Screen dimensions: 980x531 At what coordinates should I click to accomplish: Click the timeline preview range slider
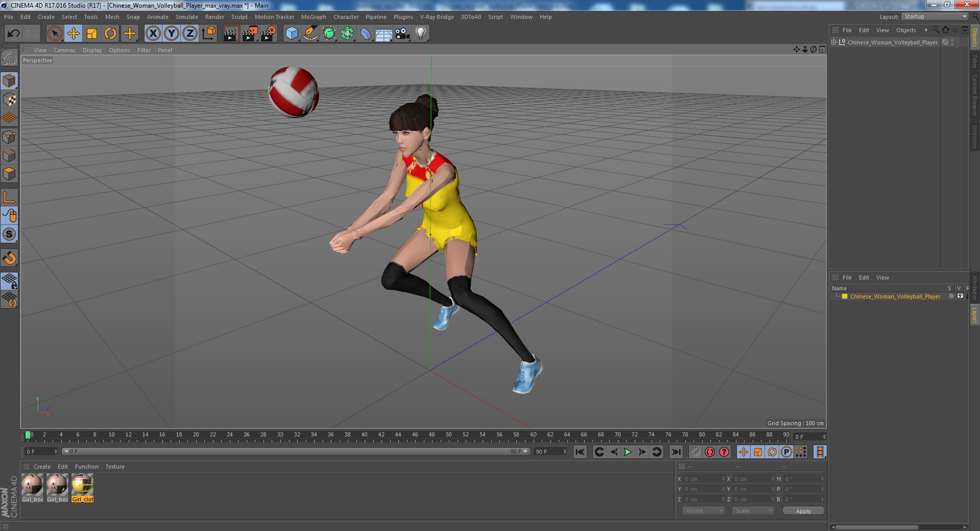(x=296, y=452)
